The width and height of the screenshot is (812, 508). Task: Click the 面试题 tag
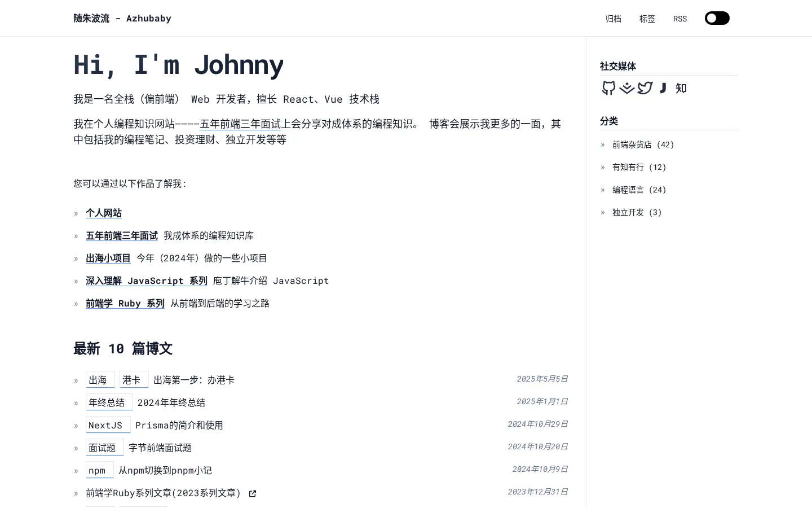coord(105,448)
